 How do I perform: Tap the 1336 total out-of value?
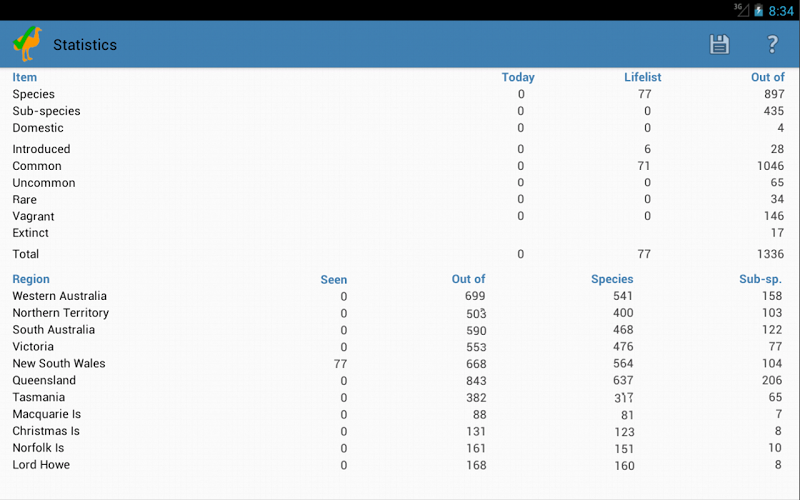point(770,254)
